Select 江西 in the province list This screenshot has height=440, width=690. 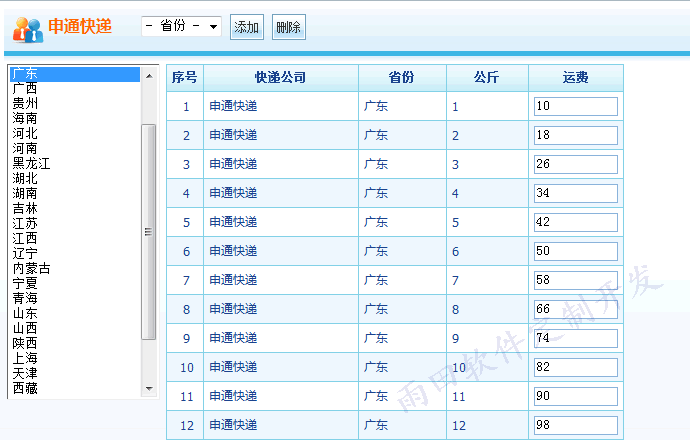[x=75, y=238]
